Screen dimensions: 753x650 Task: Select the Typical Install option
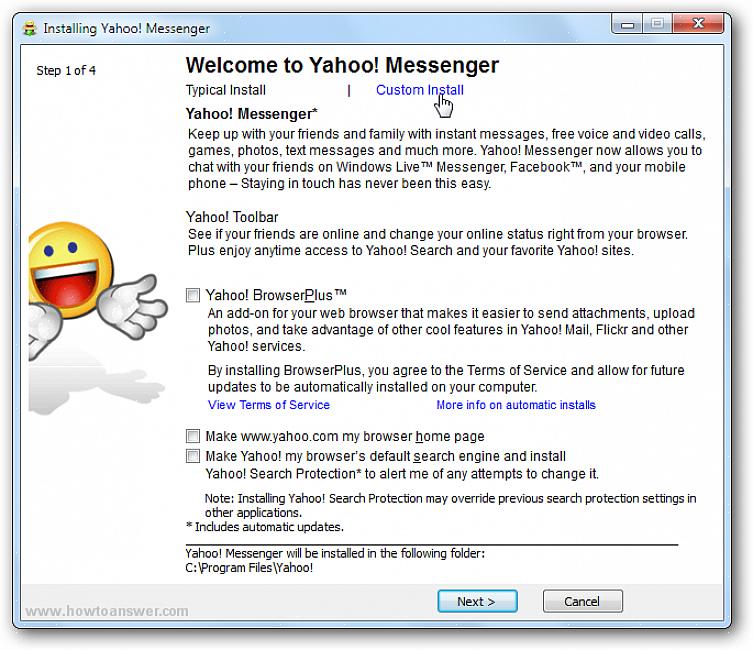[x=225, y=90]
